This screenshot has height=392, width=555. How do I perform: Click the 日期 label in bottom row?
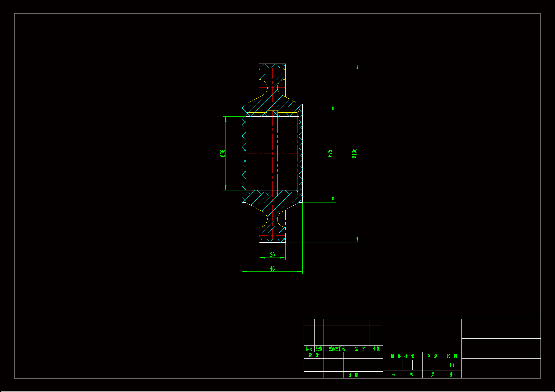353,375
